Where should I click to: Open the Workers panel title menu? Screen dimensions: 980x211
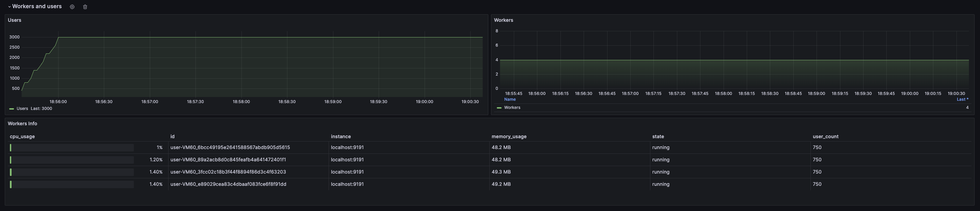point(503,20)
